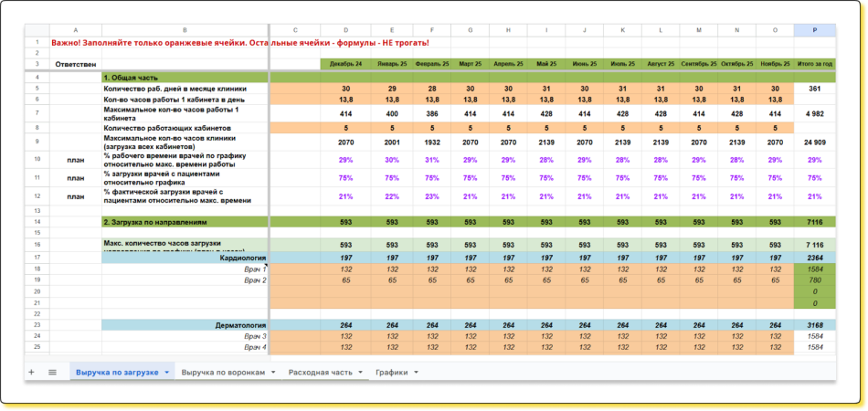Select the Врач 1 label cell

tap(185, 269)
